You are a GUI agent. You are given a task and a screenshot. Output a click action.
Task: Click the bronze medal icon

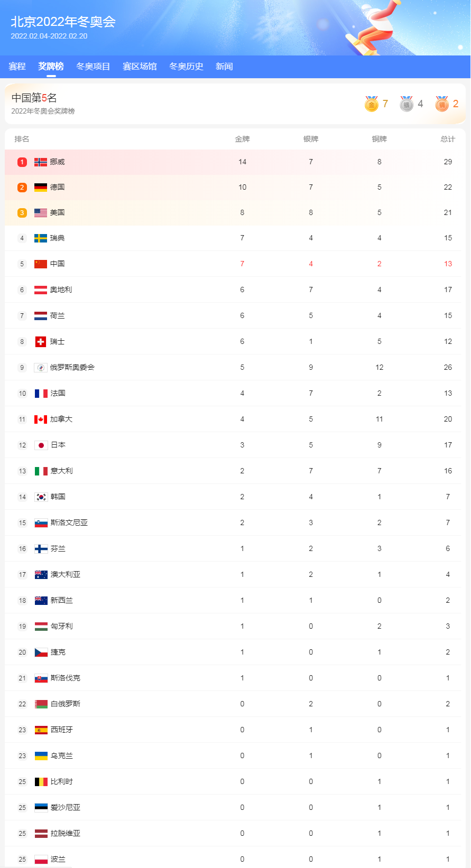coord(442,104)
